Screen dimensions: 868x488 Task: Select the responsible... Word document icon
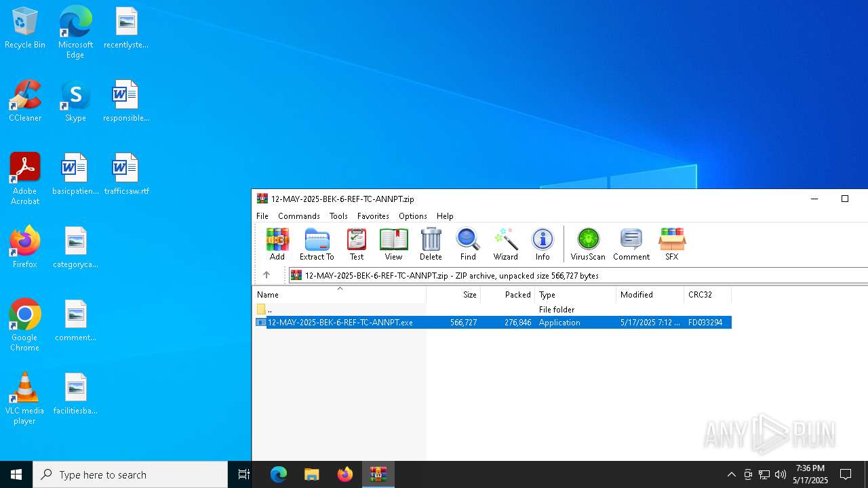126,101
